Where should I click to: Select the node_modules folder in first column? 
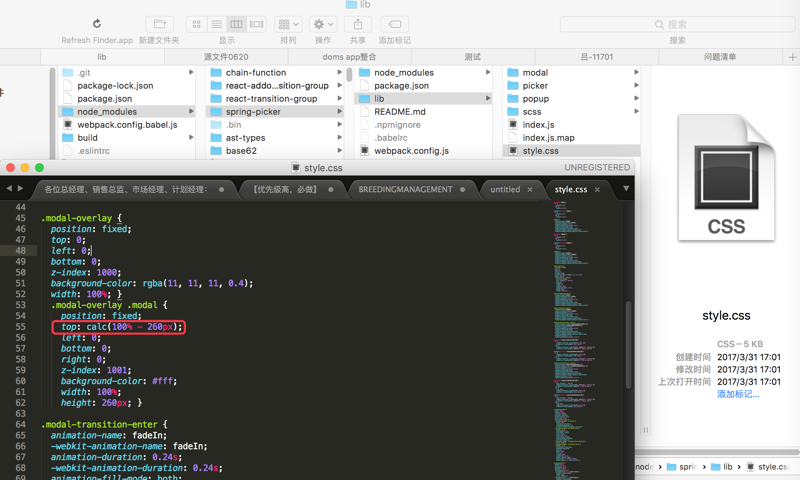click(x=127, y=111)
